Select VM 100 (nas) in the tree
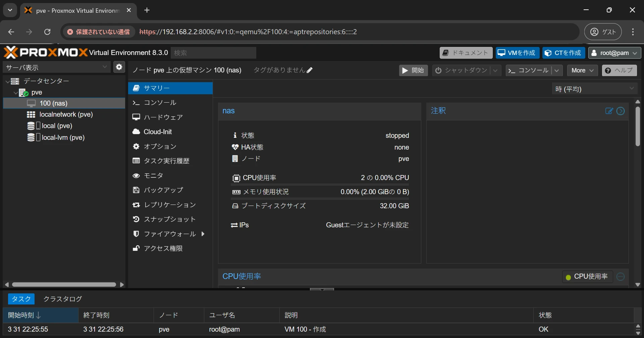 pos(64,103)
